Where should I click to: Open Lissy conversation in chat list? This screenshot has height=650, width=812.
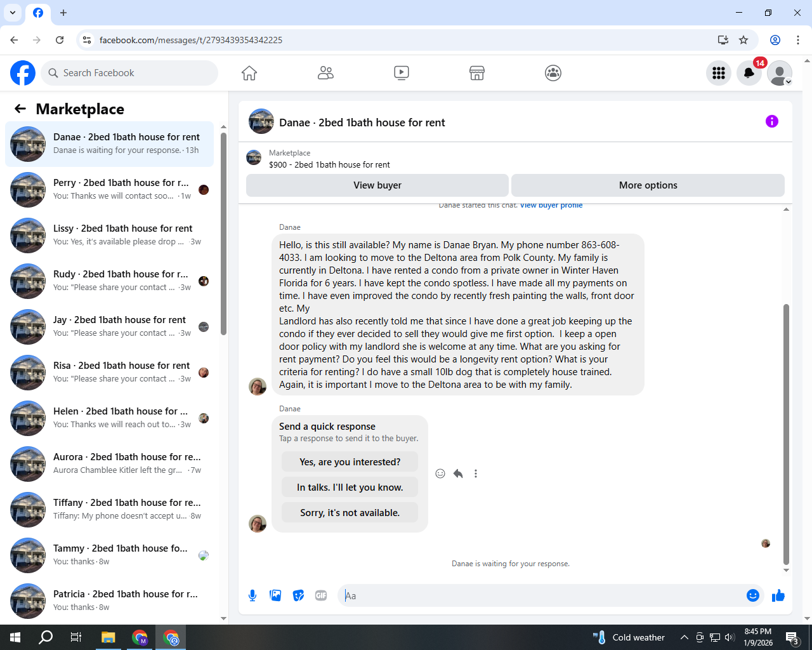[109, 235]
